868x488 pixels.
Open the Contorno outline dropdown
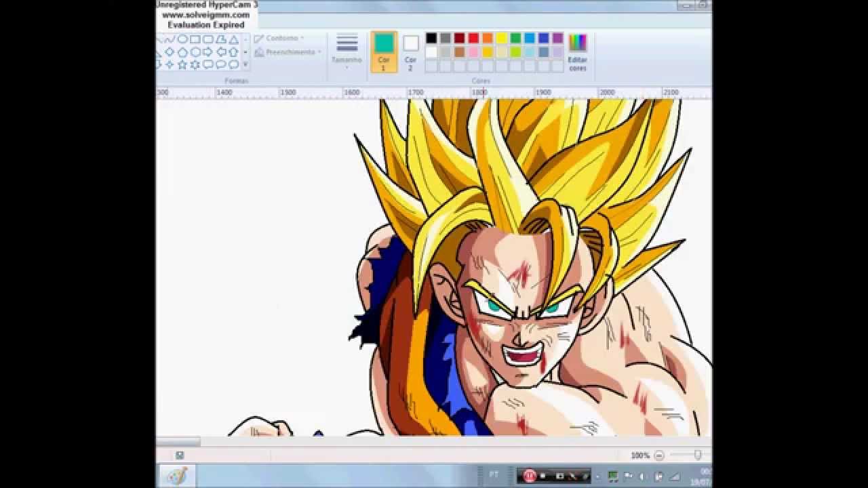279,39
